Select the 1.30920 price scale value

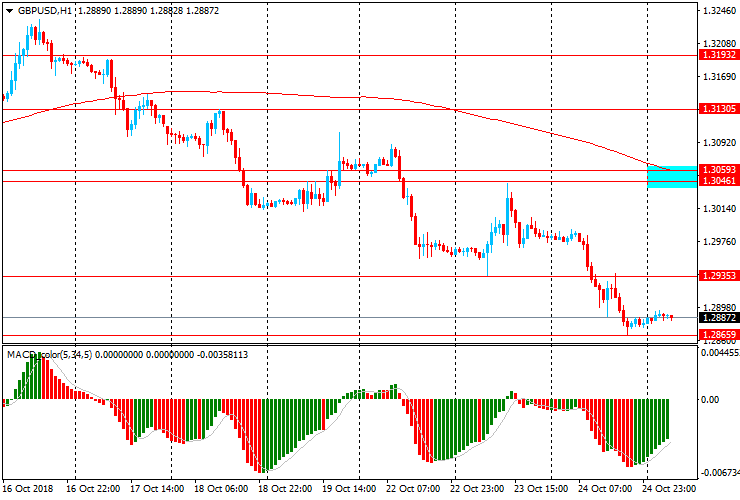click(719, 143)
